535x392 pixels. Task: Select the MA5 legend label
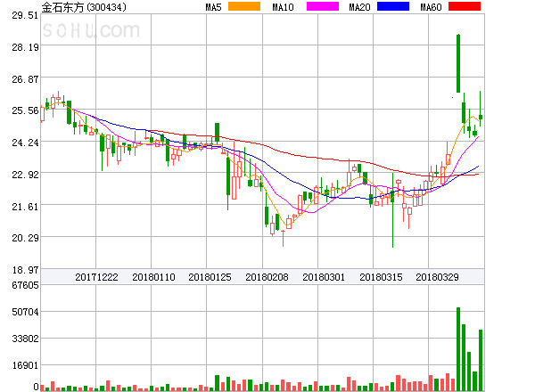(x=213, y=7)
